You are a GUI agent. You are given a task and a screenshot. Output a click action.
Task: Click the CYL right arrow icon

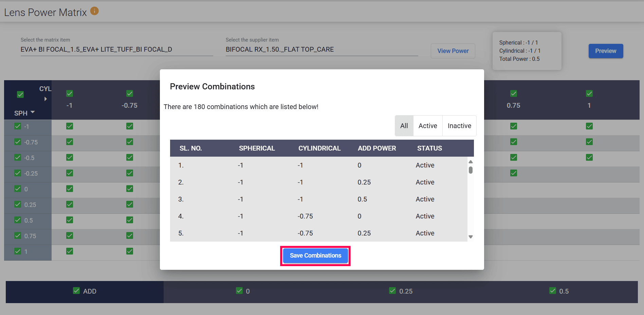point(45,99)
